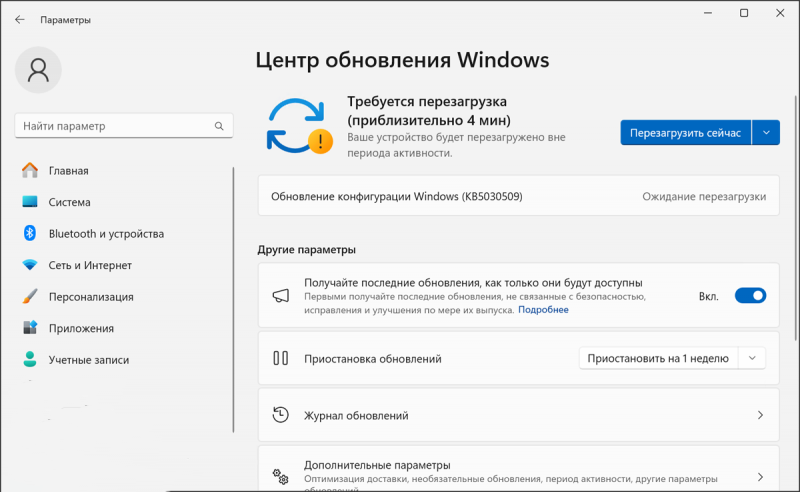The height and width of the screenshot is (492, 800).
Task: Click the user profile avatar icon
Action: point(39,69)
